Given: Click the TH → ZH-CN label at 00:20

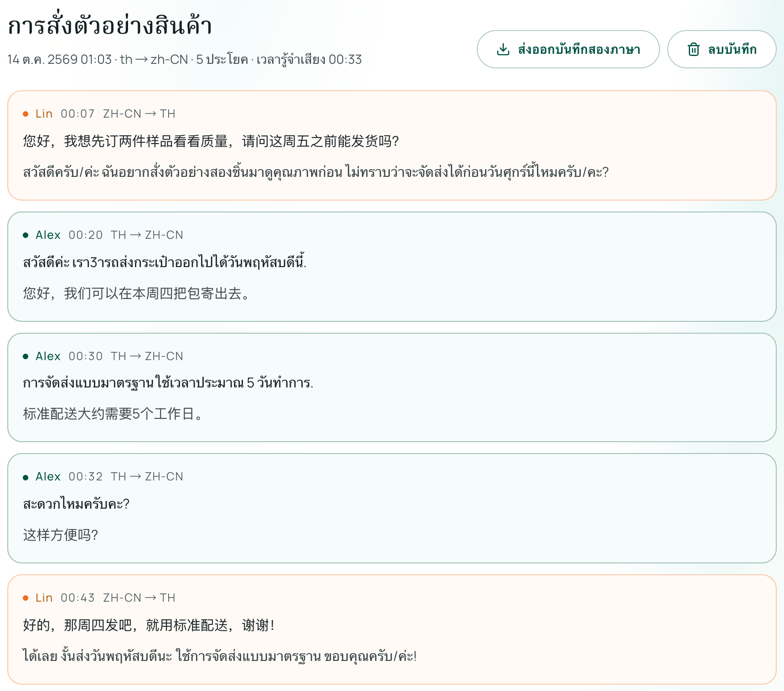Looking at the screenshot, I should pyautogui.click(x=147, y=235).
